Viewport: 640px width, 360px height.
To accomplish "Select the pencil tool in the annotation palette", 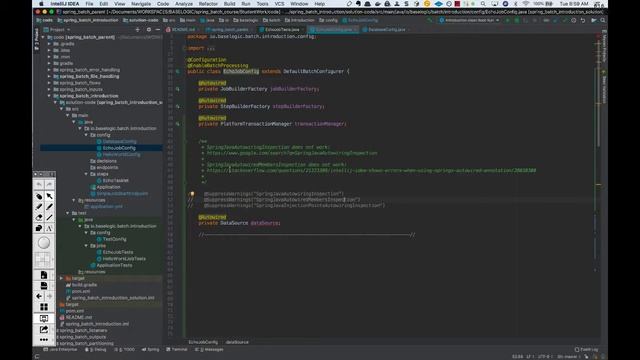I will pyautogui.click(x=49, y=207).
